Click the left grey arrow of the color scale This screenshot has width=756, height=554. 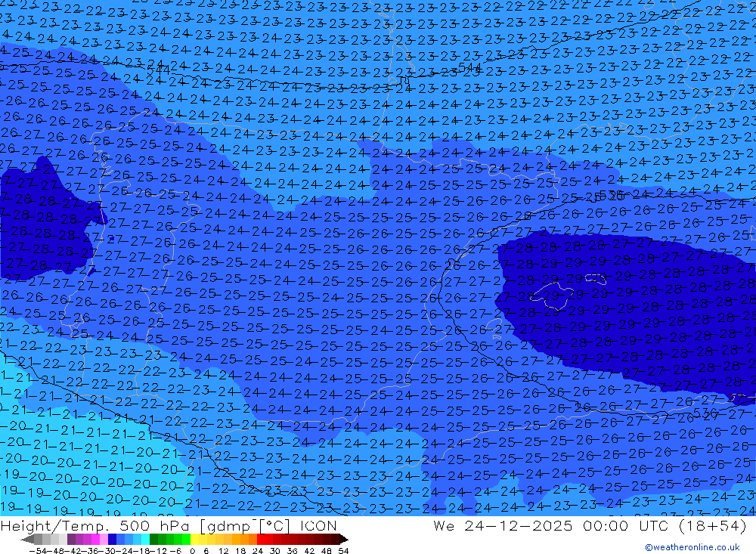[x=27, y=539]
